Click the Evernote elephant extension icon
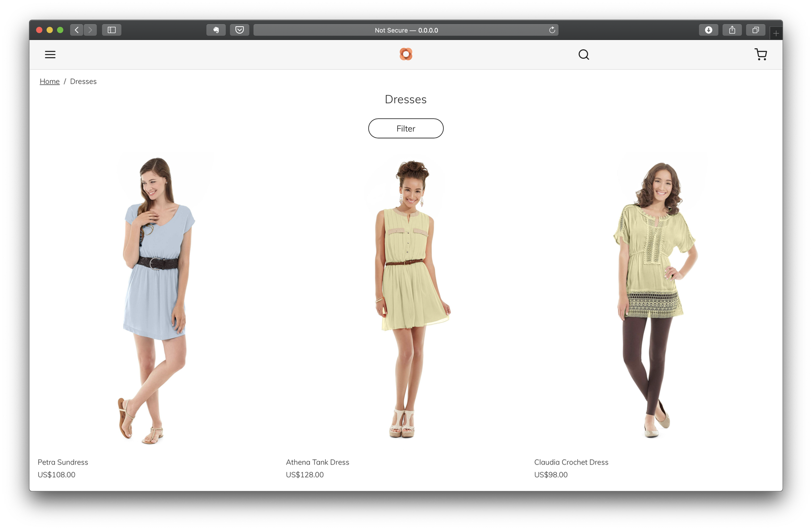Screen dimensions: 812x530 pos(216,30)
